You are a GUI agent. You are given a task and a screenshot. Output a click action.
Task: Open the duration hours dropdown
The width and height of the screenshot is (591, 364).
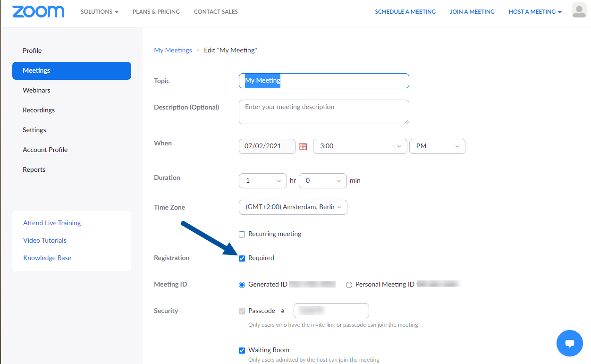point(263,181)
